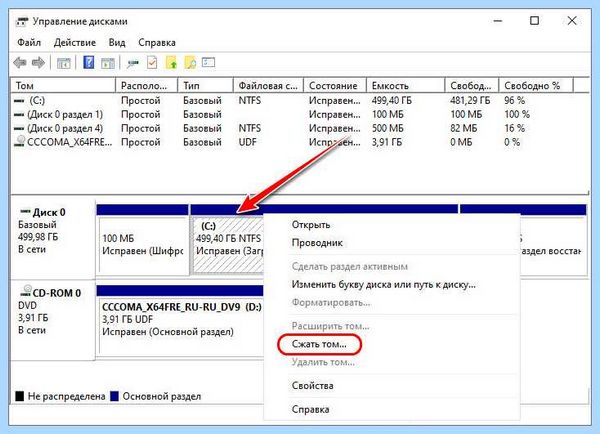Click the settings list toolbar icon
Screen dimensions: 600x434
coord(209,62)
